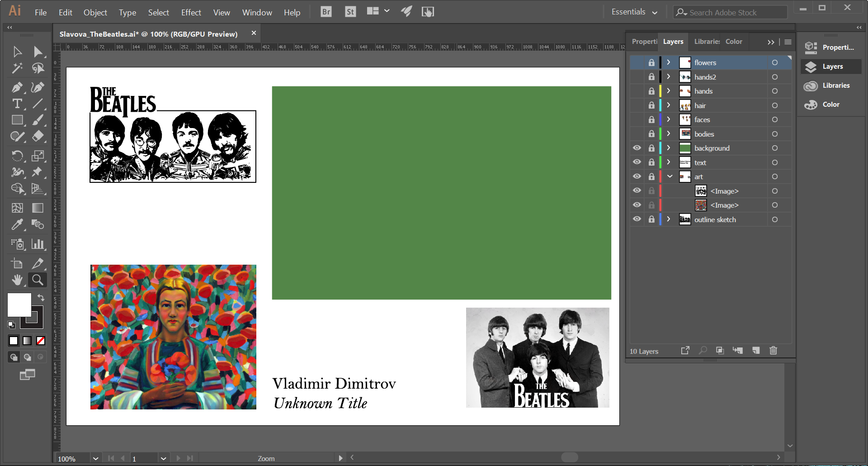
Task: Hide the text layer eye
Action: click(637, 162)
